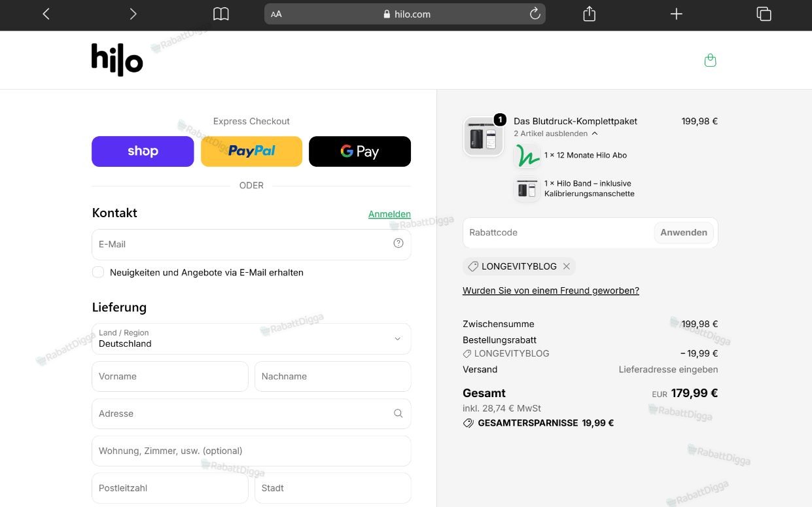Pay with Shop Pay express button

click(x=143, y=151)
